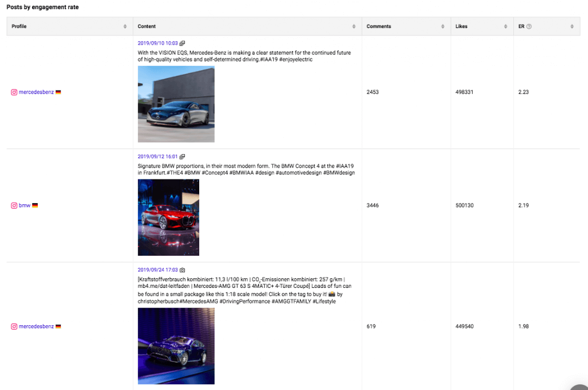This screenshot has height=390, width=588.
Task: Click German flag in the 2453 comments row
Action: point(58,92)
